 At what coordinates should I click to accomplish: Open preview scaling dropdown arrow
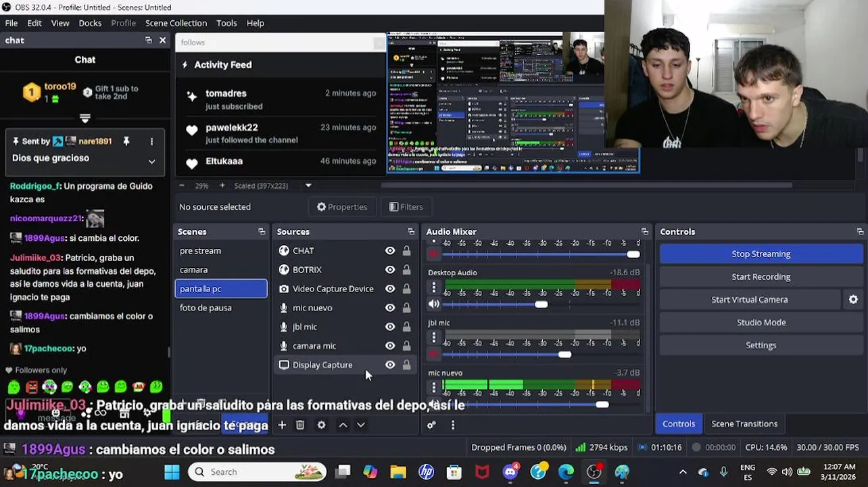tap(308, 185)
